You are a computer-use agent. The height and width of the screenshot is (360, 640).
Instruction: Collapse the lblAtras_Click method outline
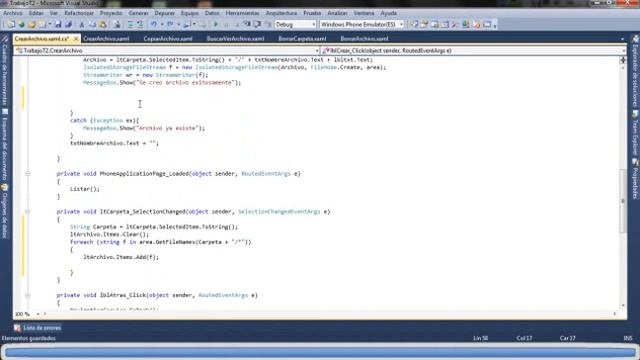click(x=28, y=295)
